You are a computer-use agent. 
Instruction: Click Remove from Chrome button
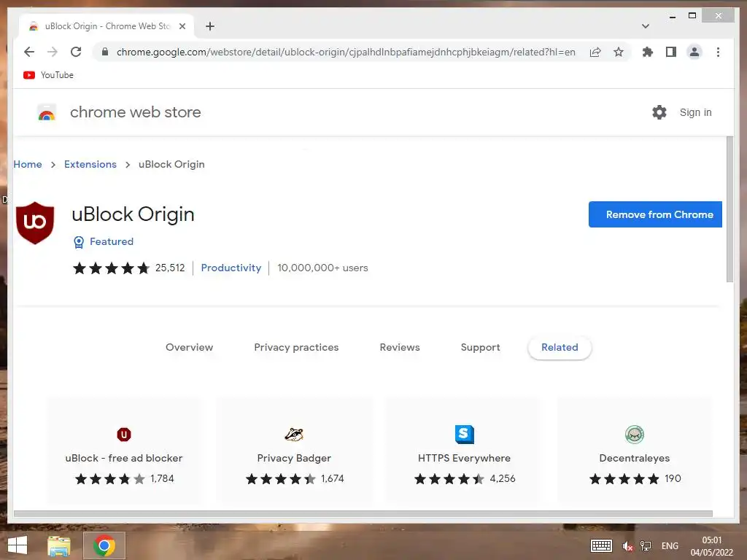click(655, 214)
